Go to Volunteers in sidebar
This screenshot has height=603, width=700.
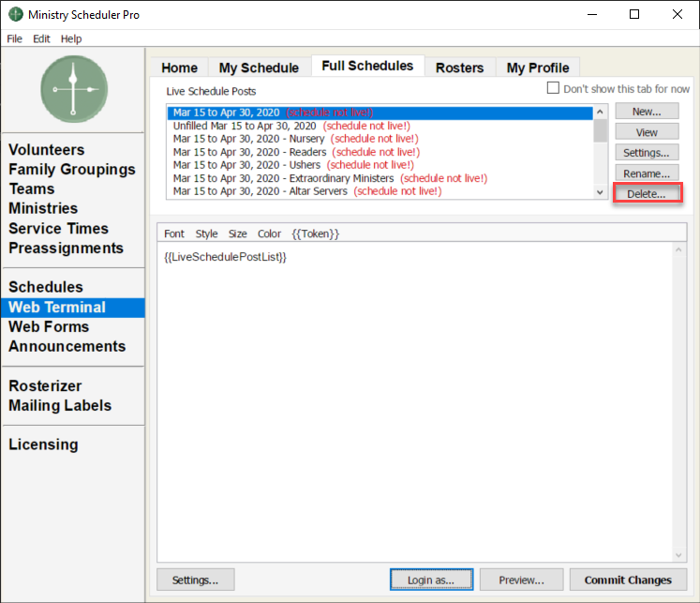coord(47,150)
